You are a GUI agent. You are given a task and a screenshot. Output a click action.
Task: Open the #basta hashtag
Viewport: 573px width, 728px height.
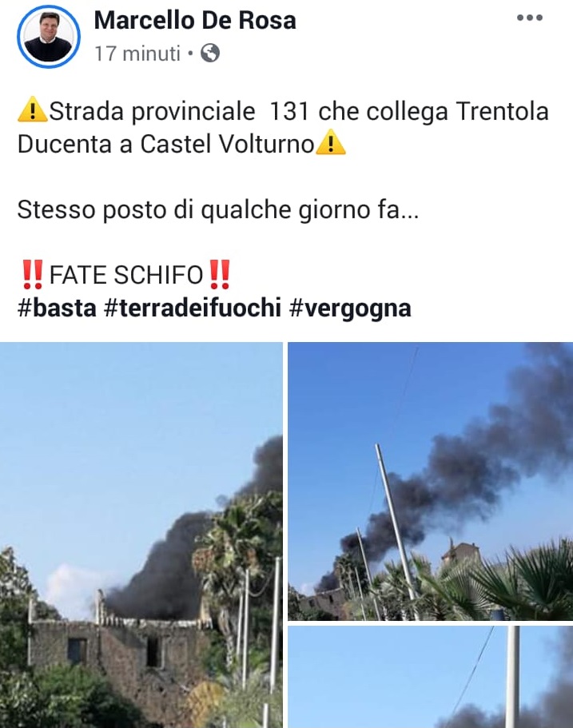pyautogui.click(x=57, y=308)
